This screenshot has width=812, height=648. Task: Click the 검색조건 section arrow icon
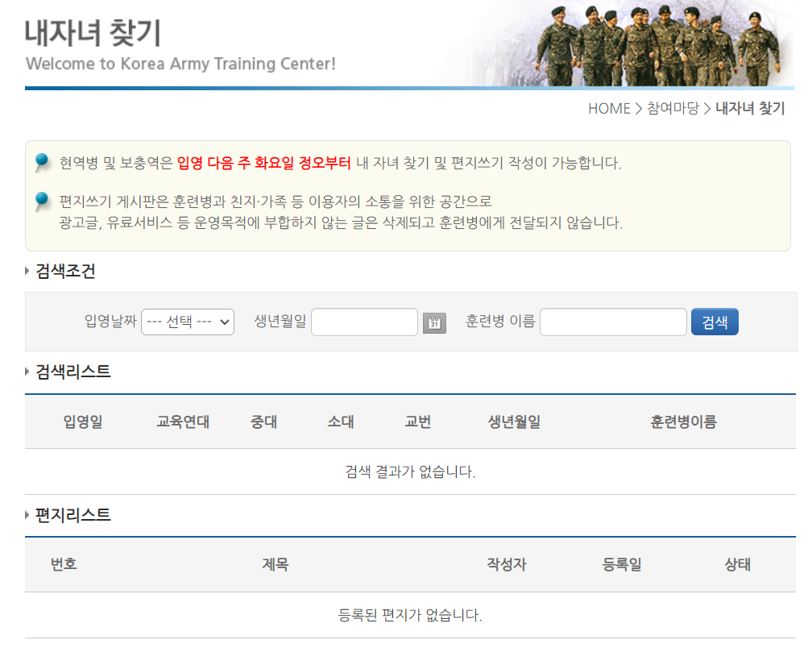[x=27, y=271]
